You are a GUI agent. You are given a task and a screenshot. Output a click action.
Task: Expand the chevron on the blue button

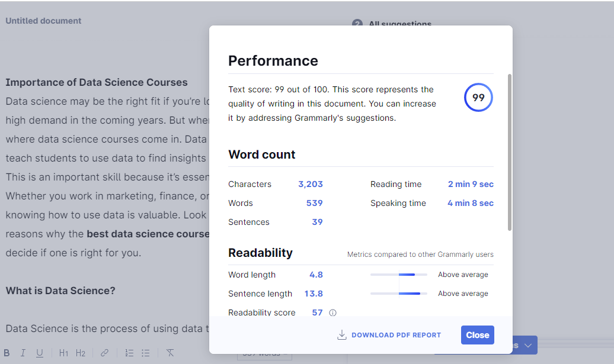(528, 345)
